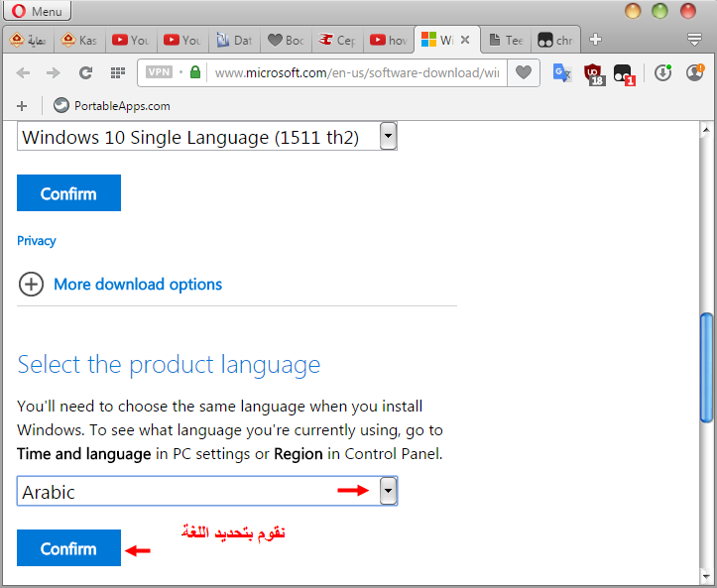Click the scrollbar down arrow
The height and width of the screenshot is (588, 717).
coord(706,576)
